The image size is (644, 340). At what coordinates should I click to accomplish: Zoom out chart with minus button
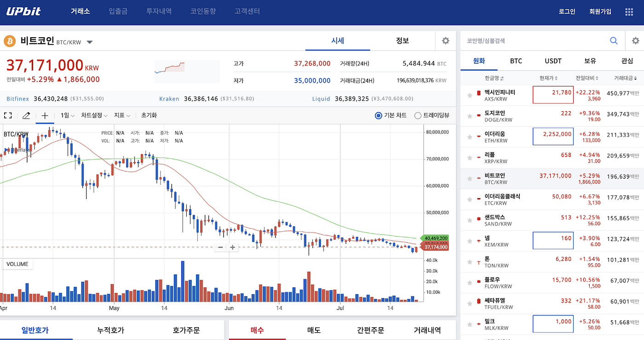221,247
